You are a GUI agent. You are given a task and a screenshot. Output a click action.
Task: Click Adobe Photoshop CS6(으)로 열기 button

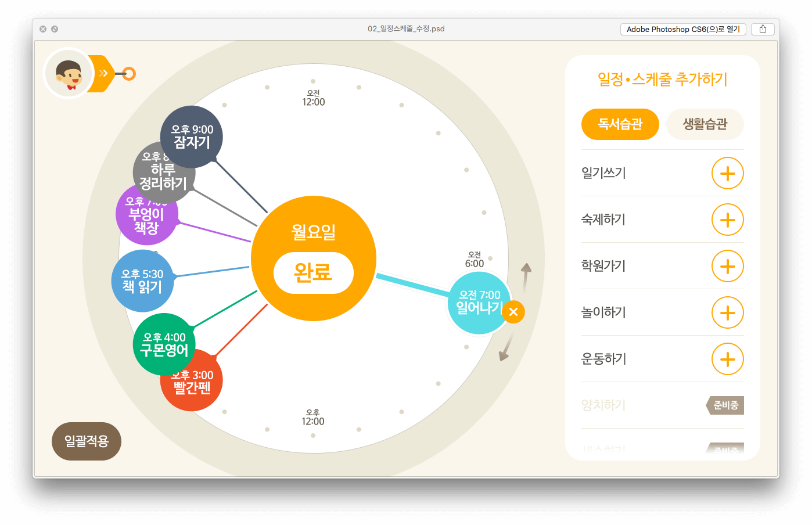pos(683,29)
